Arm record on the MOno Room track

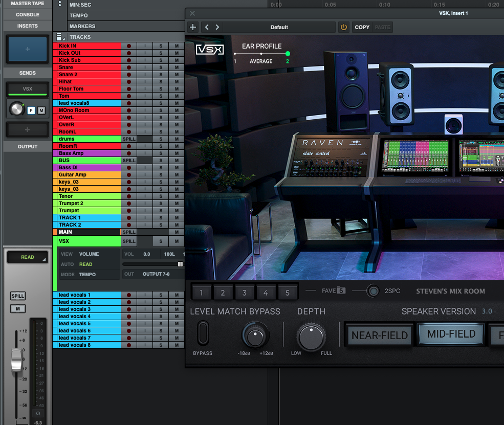pos(129,110)
